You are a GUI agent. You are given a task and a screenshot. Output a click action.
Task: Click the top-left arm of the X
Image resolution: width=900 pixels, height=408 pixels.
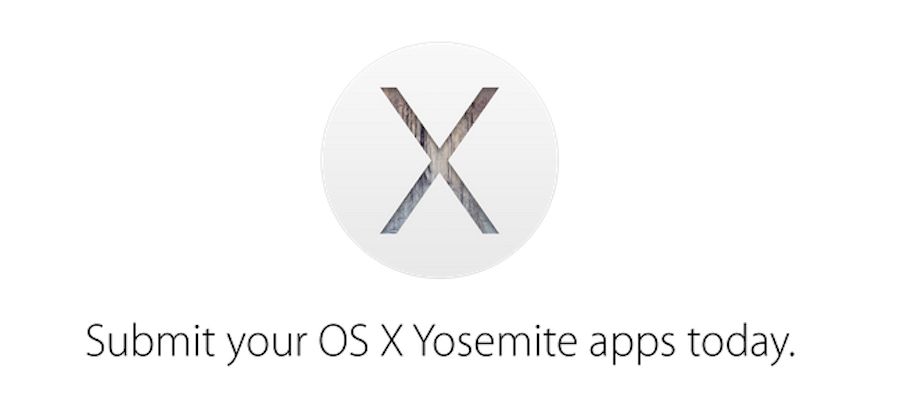click(405, 116)
